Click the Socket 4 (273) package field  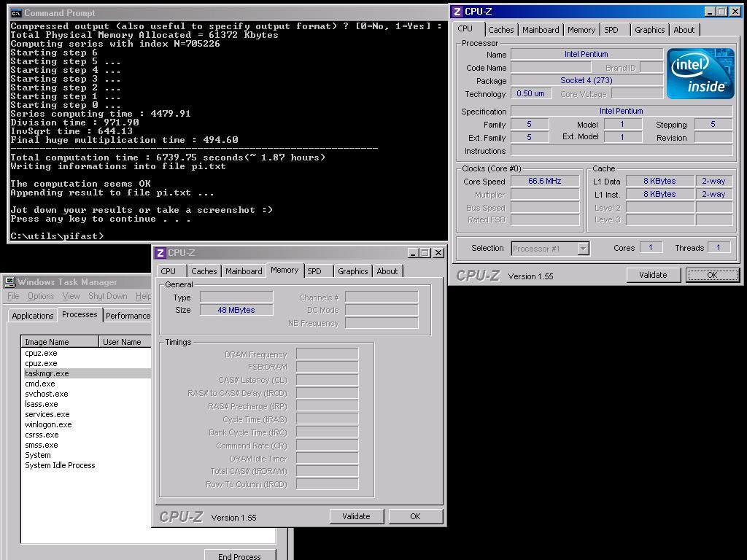[587, 80]
